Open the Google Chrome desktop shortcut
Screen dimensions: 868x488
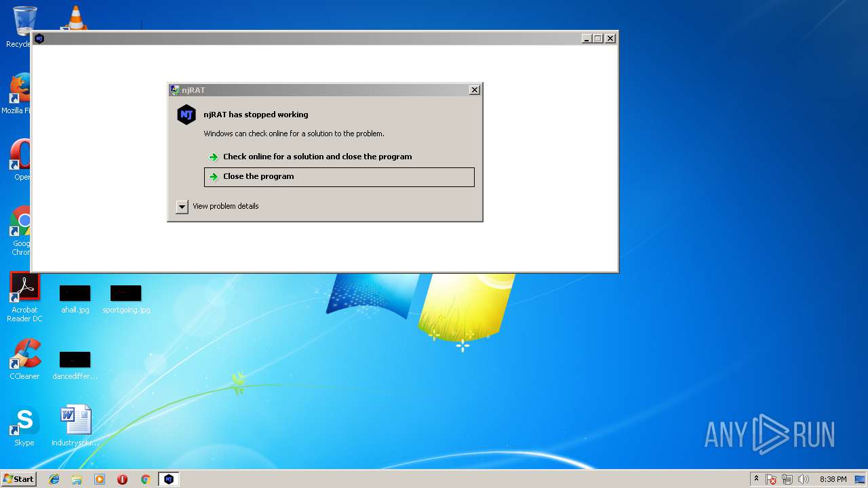pyautogui.click(x=22, y=230)
